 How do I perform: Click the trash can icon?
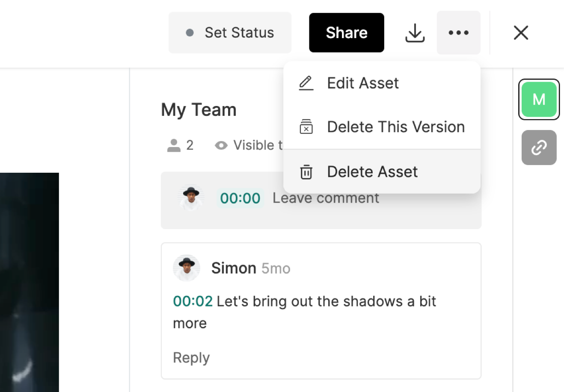click(x=306, y=172)
